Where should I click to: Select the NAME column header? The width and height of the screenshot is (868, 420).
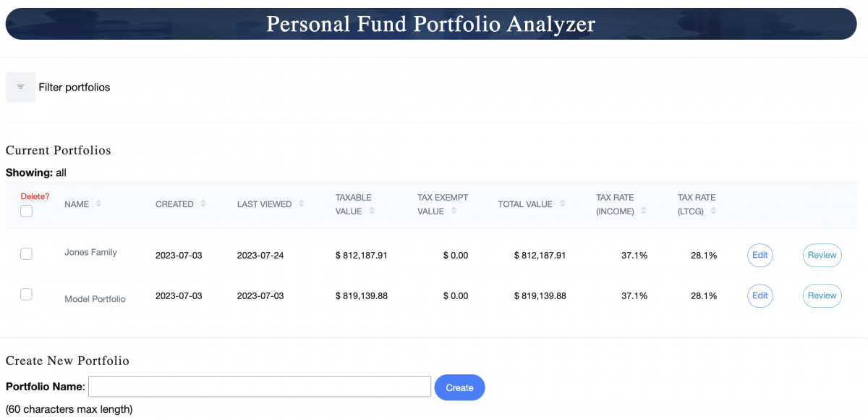pyautogui.click(x=75, y=203)
